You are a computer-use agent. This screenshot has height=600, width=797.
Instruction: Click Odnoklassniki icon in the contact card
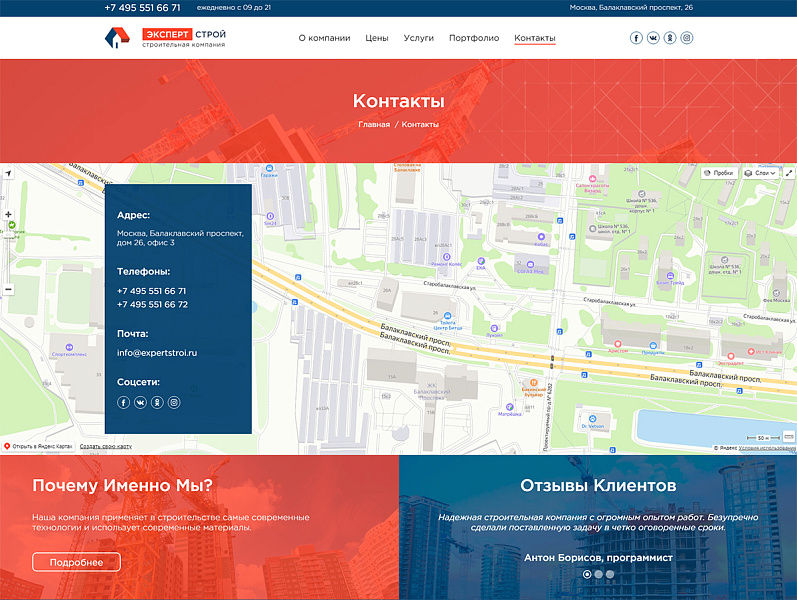[x=157, y=402]
